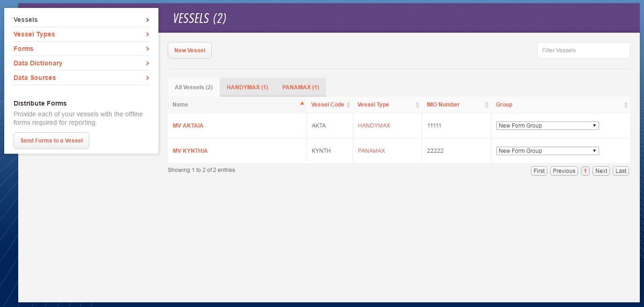Viewport: 644px width, 307px height.
Task: Go to the Last page of results
Action: coord(621,171)
